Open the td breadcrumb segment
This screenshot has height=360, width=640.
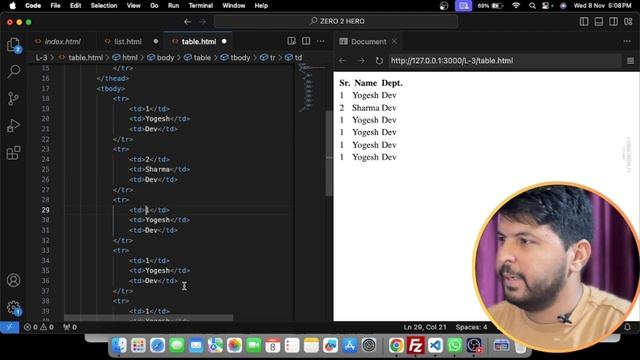(x=294, y=58)
